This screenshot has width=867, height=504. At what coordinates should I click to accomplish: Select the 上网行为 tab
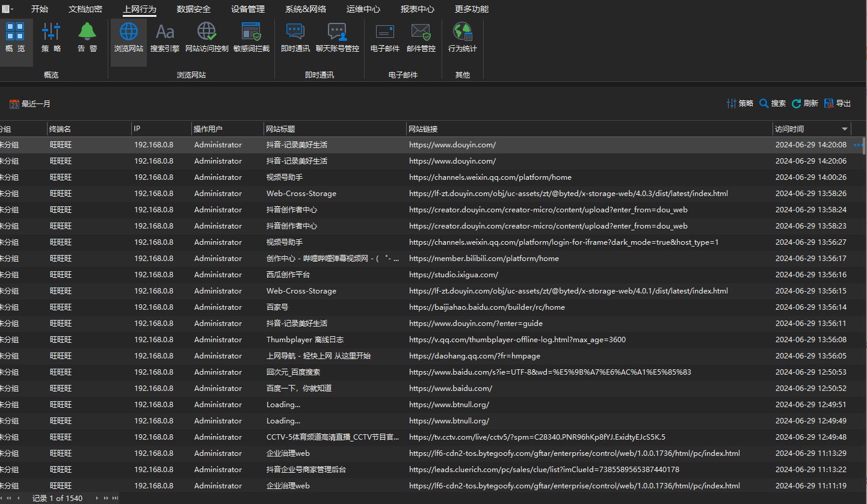(140, 9)
